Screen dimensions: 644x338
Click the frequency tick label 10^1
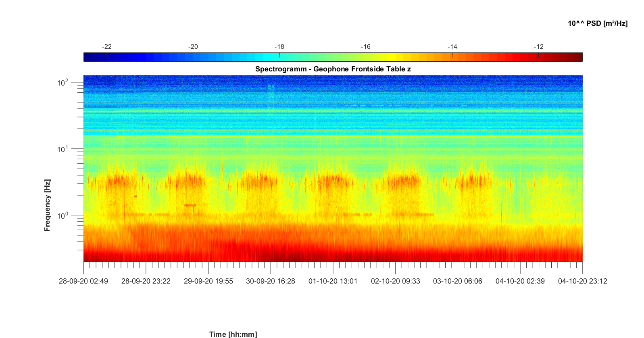point(63,149)
